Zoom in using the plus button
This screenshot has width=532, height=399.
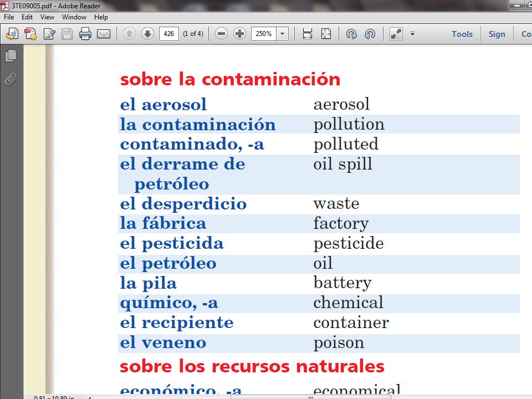240,34
